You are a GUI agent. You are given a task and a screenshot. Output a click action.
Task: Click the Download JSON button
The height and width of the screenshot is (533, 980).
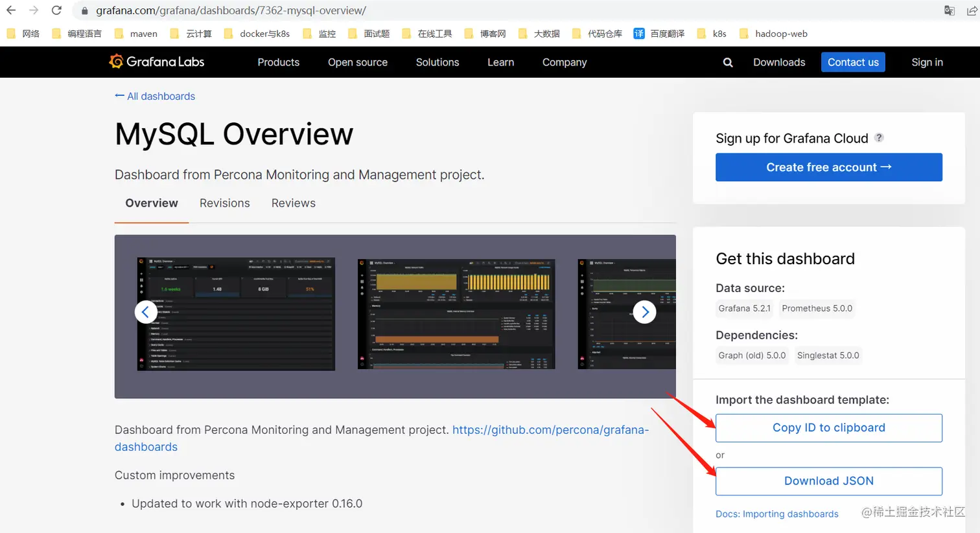tap(829, 481)
